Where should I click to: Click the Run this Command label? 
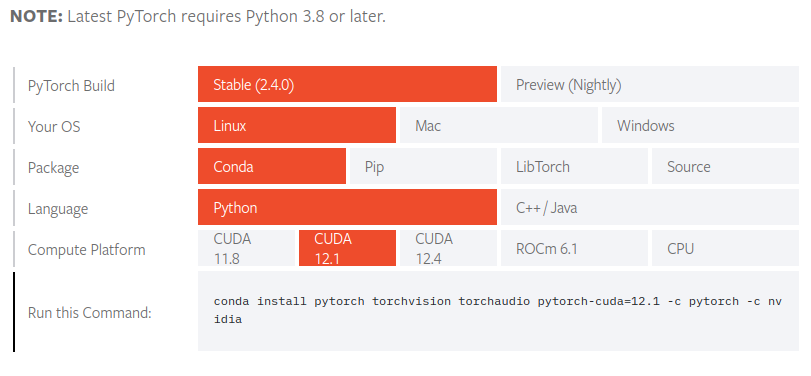tap(89, 313)
